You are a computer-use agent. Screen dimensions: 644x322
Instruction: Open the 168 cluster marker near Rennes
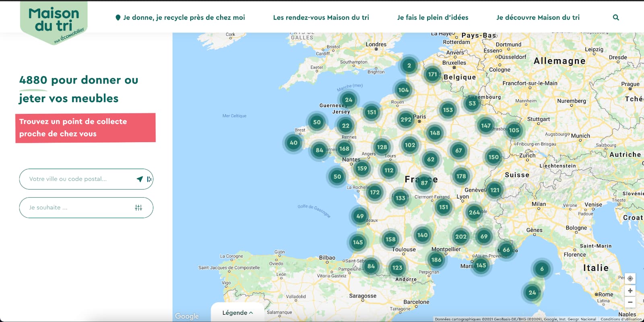(x=344, y=149)
